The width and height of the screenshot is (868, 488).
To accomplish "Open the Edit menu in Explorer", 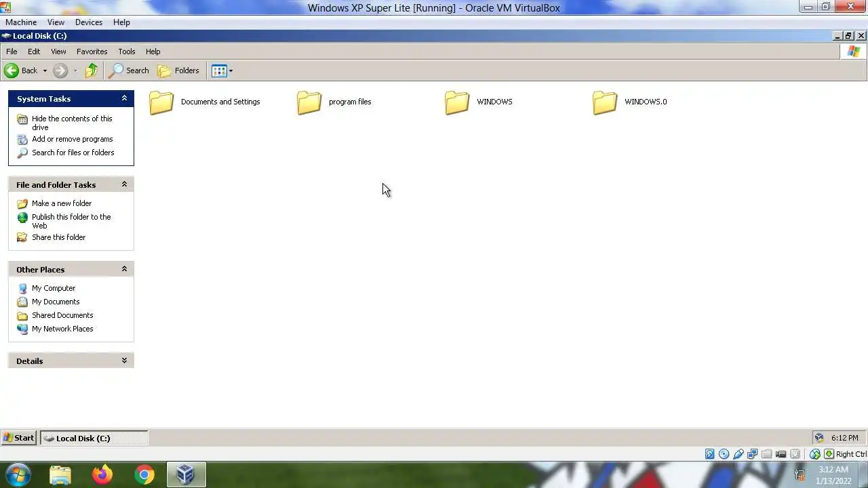I will 34,52.
